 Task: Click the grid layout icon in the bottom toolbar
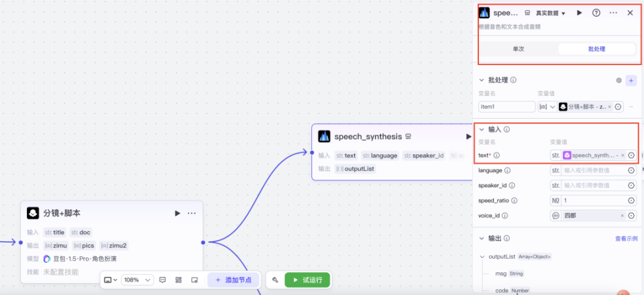[x=178, y=280]
